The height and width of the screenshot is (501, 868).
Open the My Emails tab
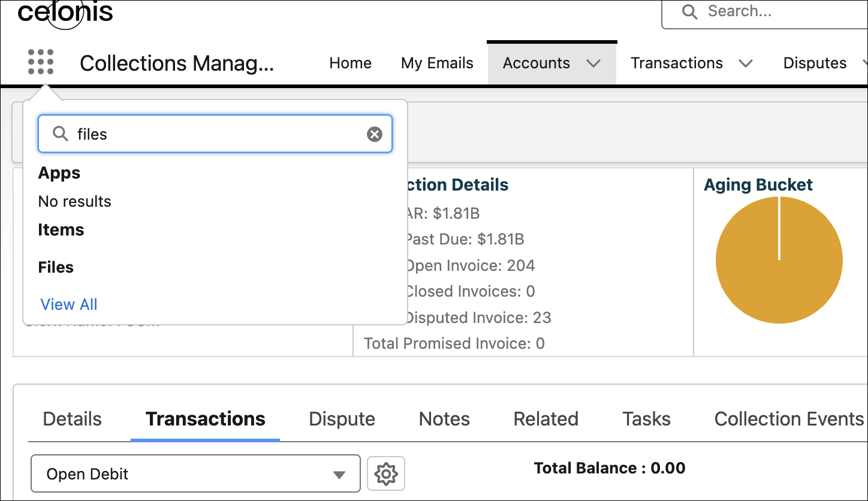click(x=437, y=63)
